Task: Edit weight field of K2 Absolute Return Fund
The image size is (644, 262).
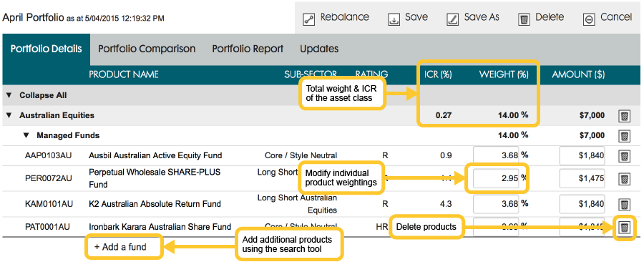Action: (496, 204)
